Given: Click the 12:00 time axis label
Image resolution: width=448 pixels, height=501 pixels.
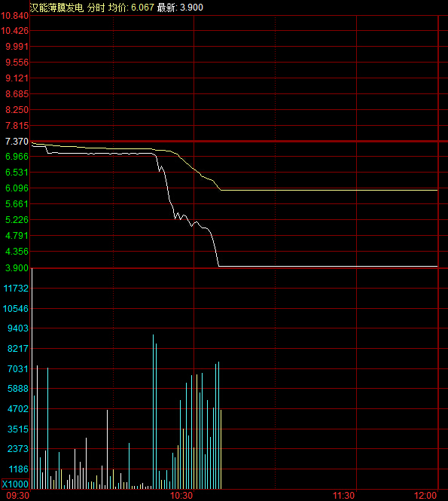Looking at the screenshot, I should pyautogui.click(x=425, y=495).
